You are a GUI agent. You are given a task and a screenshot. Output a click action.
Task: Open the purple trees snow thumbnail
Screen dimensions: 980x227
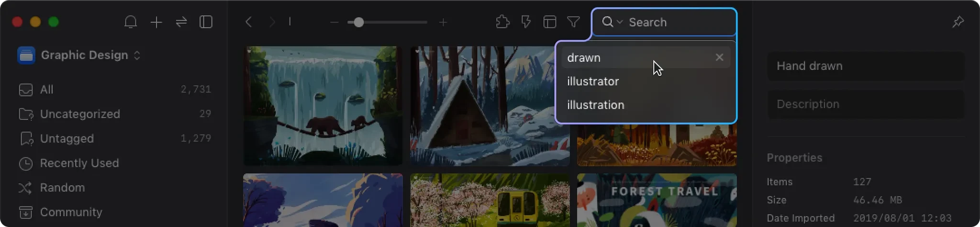(x=323, y=200)
